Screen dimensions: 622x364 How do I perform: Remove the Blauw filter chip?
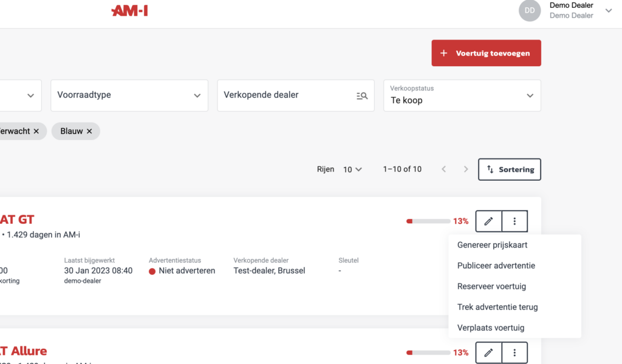[x=89, y=131]
